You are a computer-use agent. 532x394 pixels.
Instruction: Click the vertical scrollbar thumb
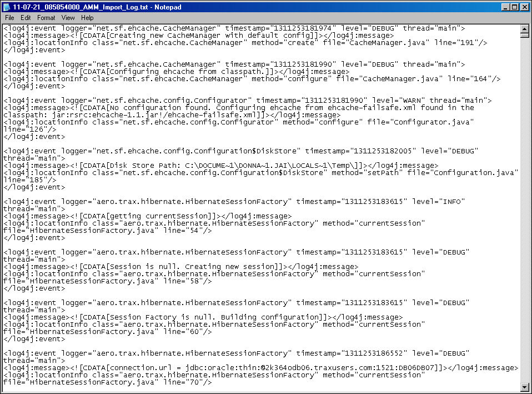pos(525,35)
